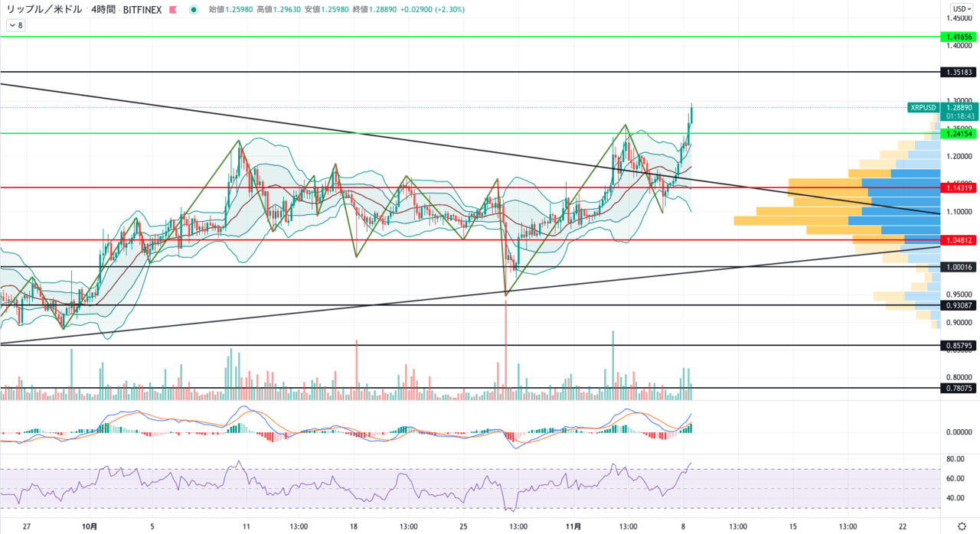Click the 27 date on time axis
980x534 pixels.
(x=27, y=526)
